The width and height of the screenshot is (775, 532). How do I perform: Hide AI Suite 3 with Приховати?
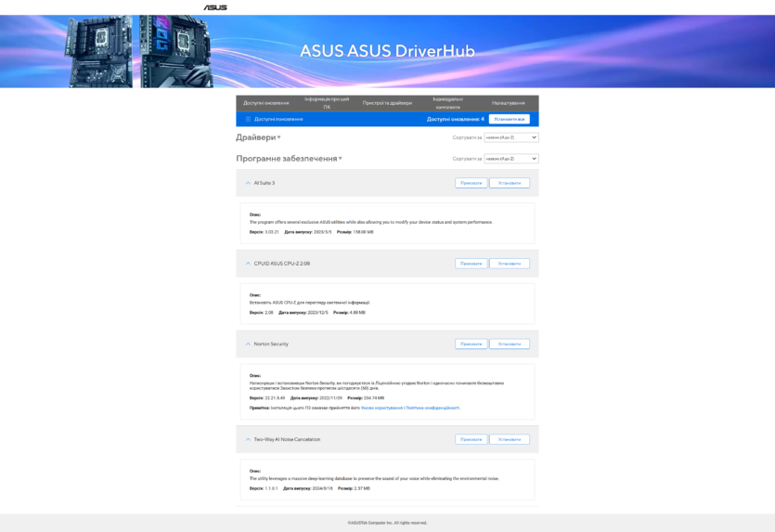point(471,183)
